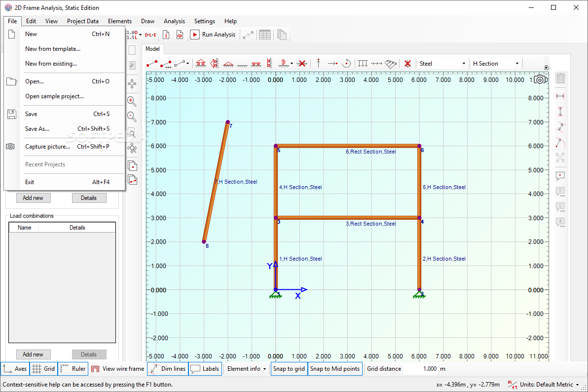Toggle Snap to grid
The width and height of the screenshot is (588, 392).
[x=289, y=369]
